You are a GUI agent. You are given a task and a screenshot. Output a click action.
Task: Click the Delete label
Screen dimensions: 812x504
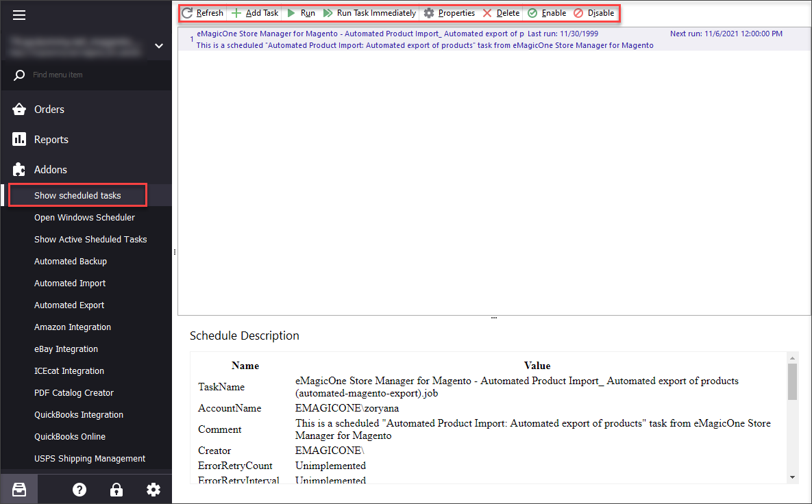508,13
